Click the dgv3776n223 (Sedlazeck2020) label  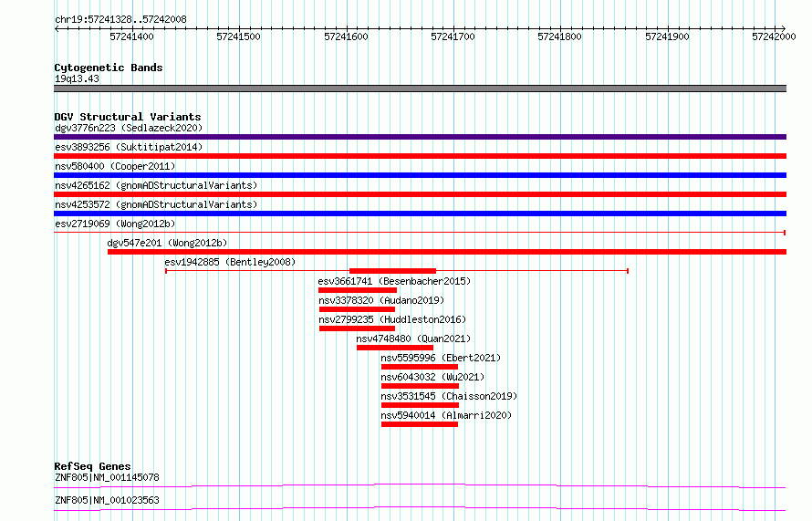[x=129, y=128]
